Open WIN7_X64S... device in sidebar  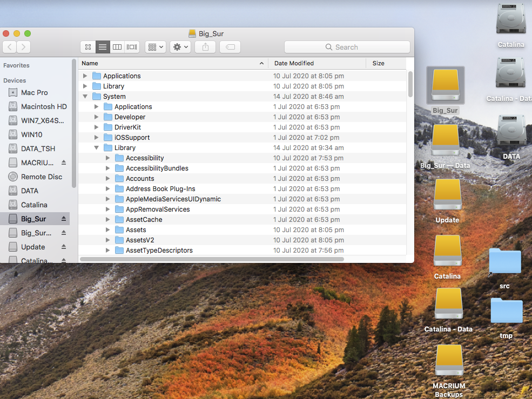coord(35,121)
